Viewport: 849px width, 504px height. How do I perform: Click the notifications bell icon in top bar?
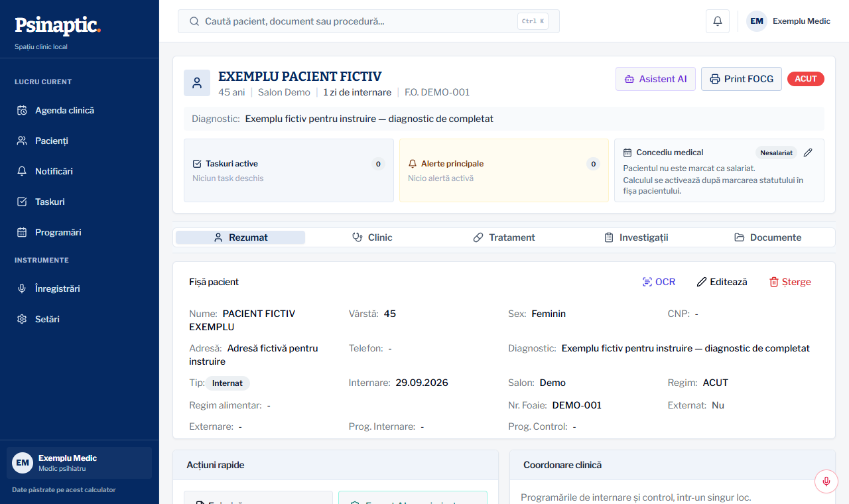(x=718, y=21)
